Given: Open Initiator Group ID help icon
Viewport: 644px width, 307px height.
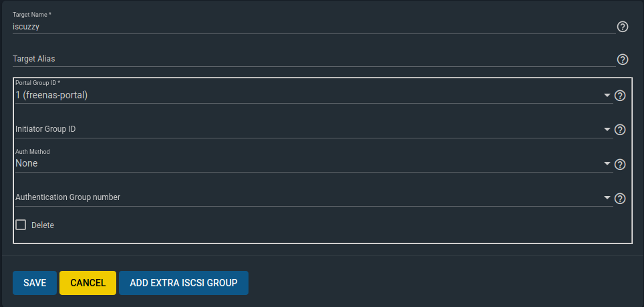Looking at the screenshot, I should tap(620, 130).
